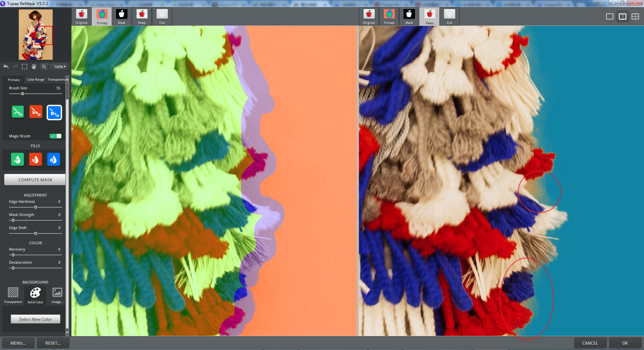Click the Select New Color button
This screenshot has width=644, height=350.
point(36,319)
